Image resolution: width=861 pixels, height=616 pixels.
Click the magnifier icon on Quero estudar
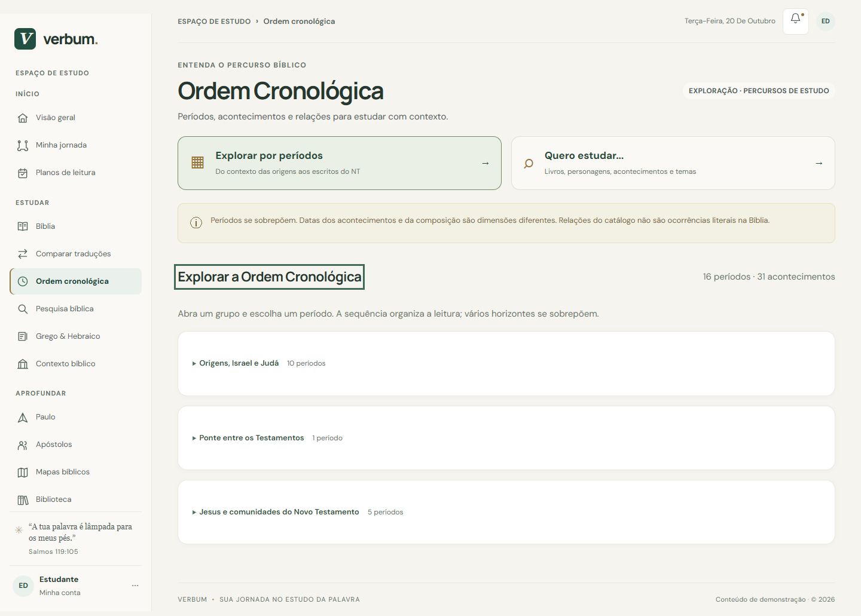click(529, 163)
